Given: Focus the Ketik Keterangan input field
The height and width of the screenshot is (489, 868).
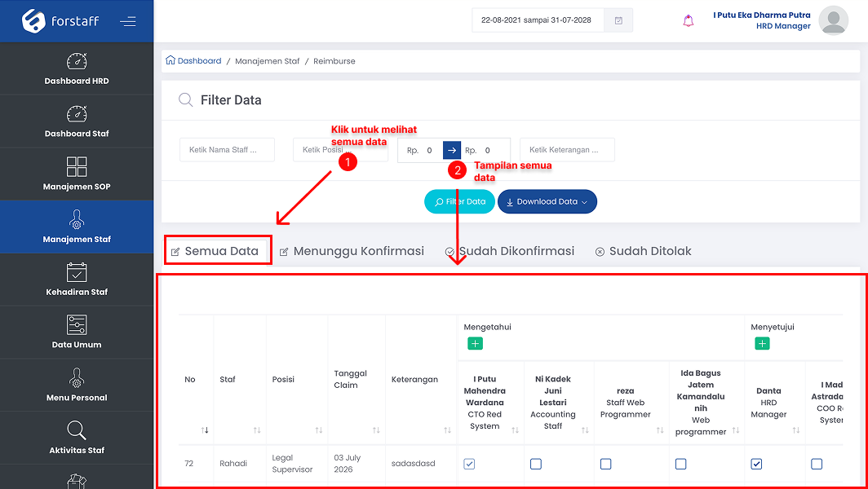Looking at the screenshot, I should click(x=568, y=150).
